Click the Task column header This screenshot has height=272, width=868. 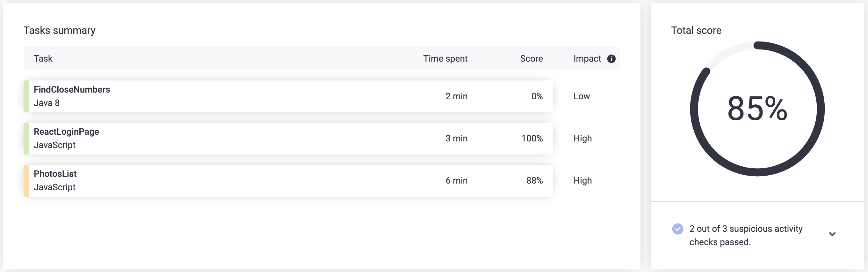(x=43, y=59)
